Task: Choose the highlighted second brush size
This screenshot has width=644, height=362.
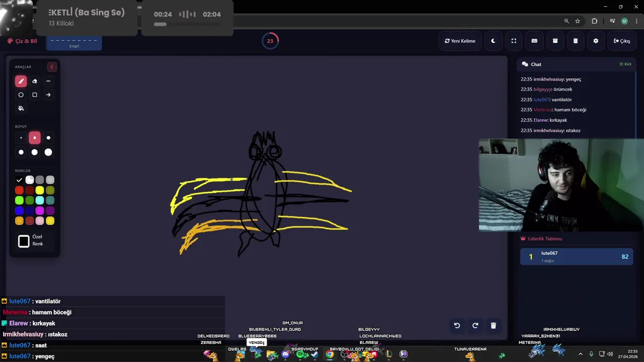Action: (x=35, y=138)
